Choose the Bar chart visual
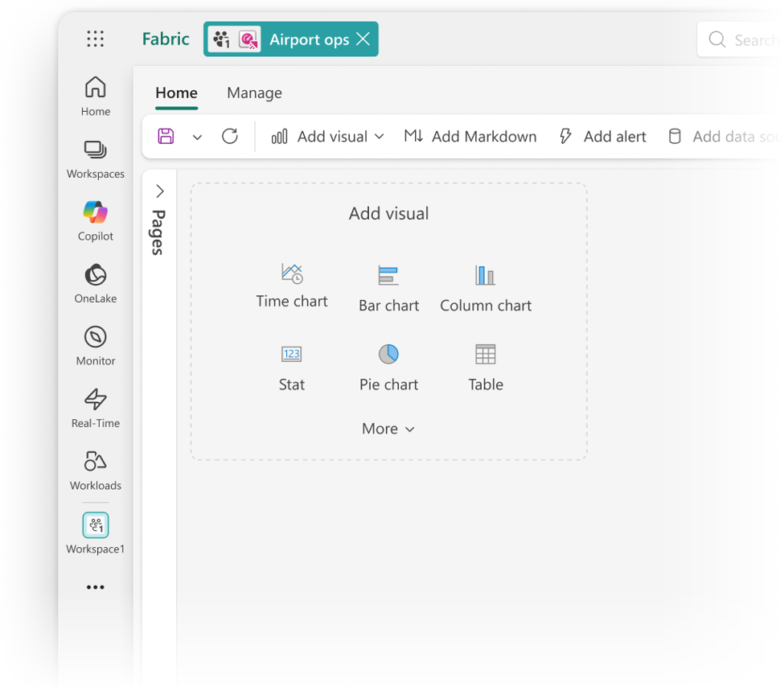The height and width of the screenshot is (691, 784). click(x=388, y=288)
